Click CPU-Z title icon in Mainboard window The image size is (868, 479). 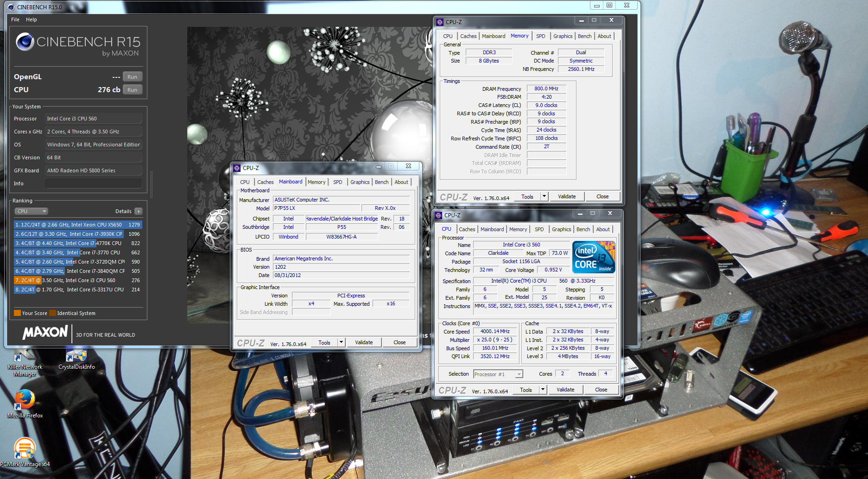(237, 168)
